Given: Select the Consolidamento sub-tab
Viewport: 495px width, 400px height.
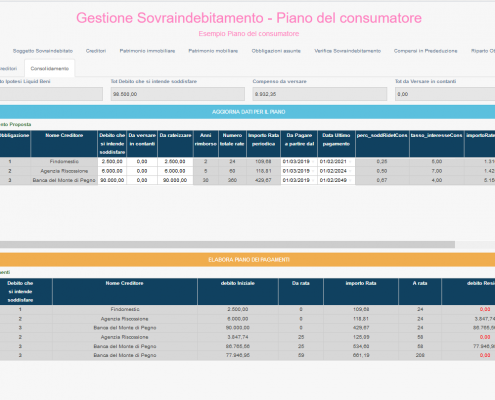Looking at the screenshot, I should [50, 68].
